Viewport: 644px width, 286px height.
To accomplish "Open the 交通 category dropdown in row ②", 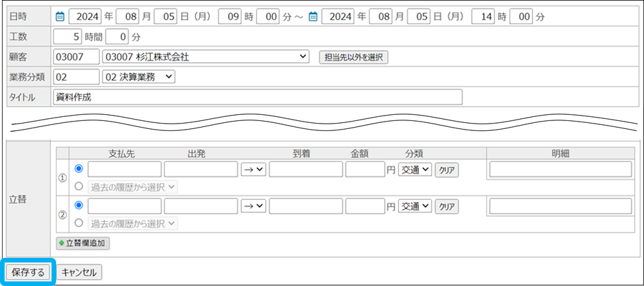I will click(x=415, y=206).
